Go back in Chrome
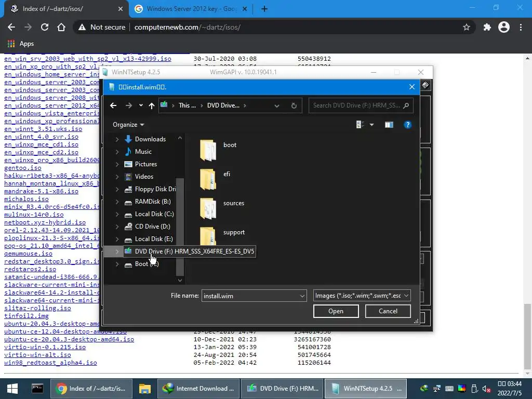Screen dimensions: 532x399 click(x=11, y=27)
